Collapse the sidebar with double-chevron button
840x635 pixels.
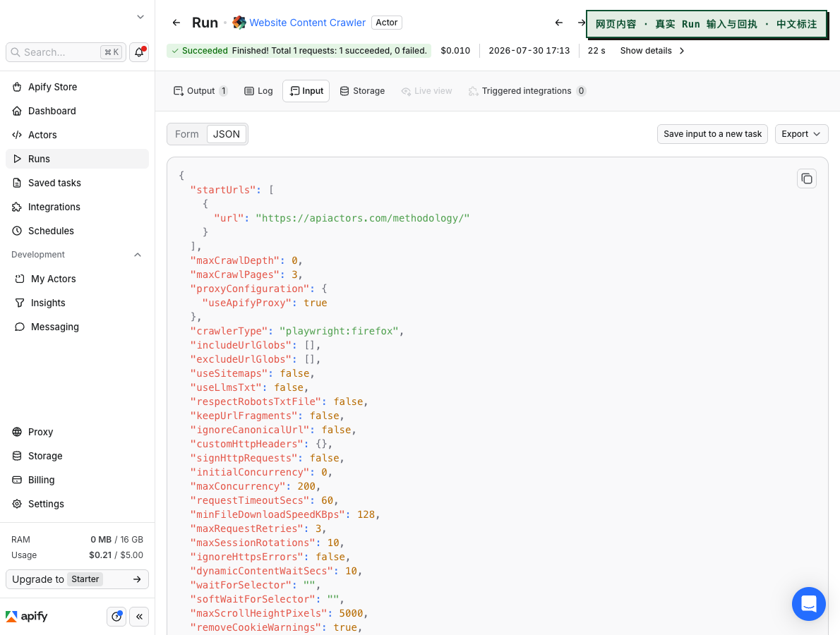[x=139, y=617]
